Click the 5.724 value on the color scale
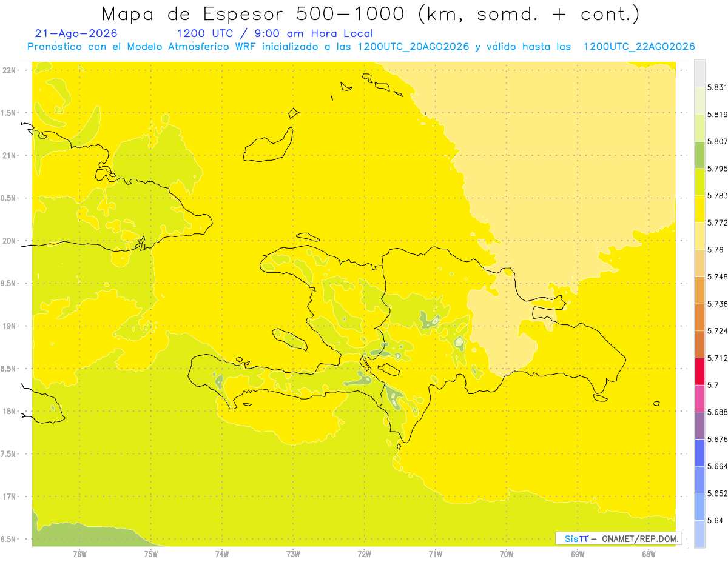This screenshot has height=562, width=728. 717,331
